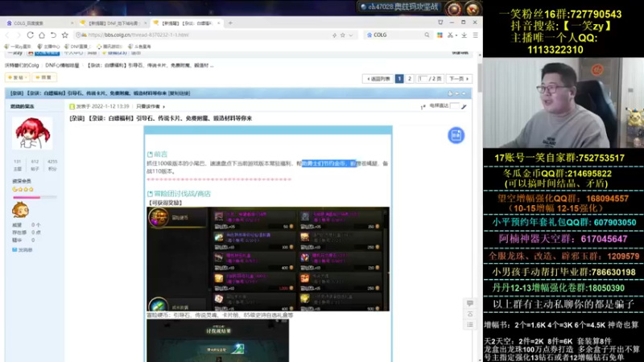
Task: Open the colorful apps grid icon
Action: [440, 35]
